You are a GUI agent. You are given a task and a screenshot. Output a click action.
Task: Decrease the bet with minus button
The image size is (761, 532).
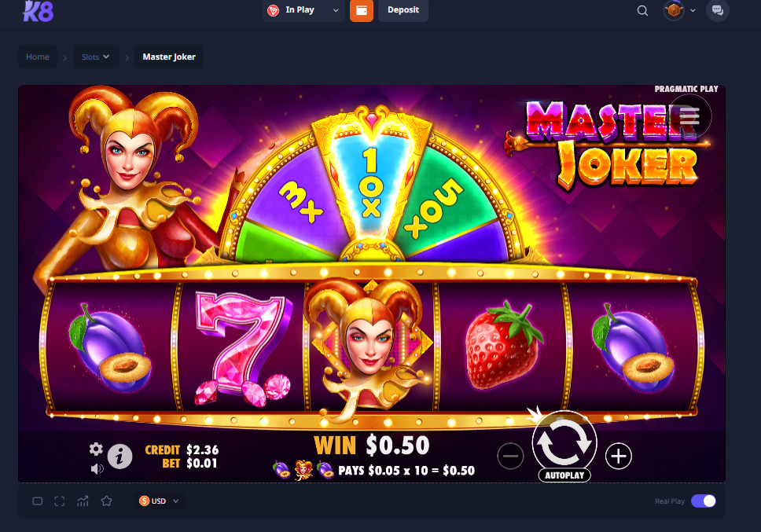(510, 456)
